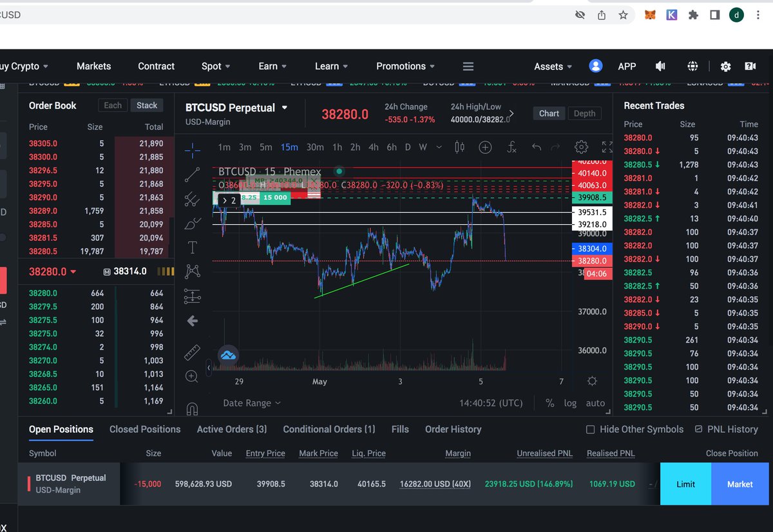Toggle the magnet mode tool

tap(192, 408)
